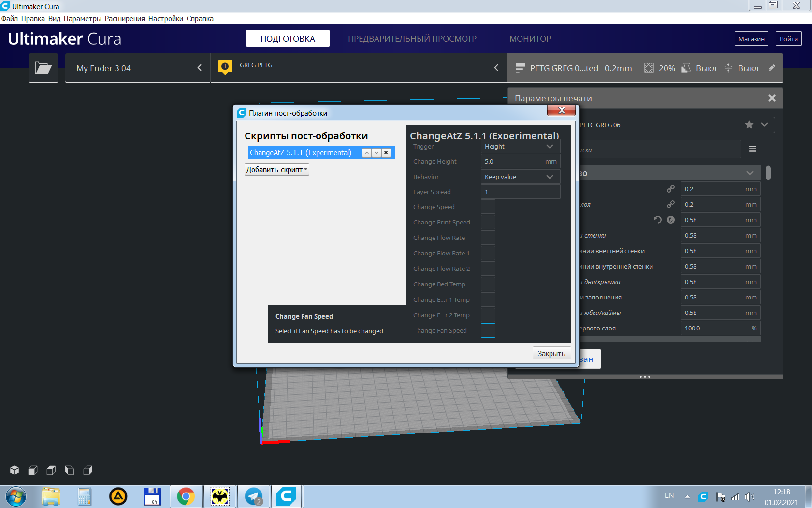Open the PETG GREG 0.2mm print settings summary
Viewport: 812px width, 508px height.
[645, 68]
